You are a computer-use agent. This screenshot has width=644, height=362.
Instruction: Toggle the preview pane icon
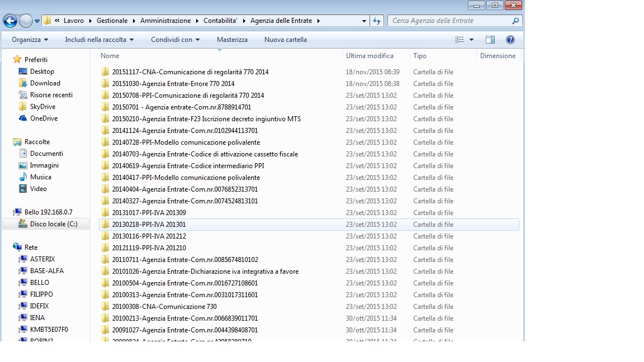[x=490, y=40]
